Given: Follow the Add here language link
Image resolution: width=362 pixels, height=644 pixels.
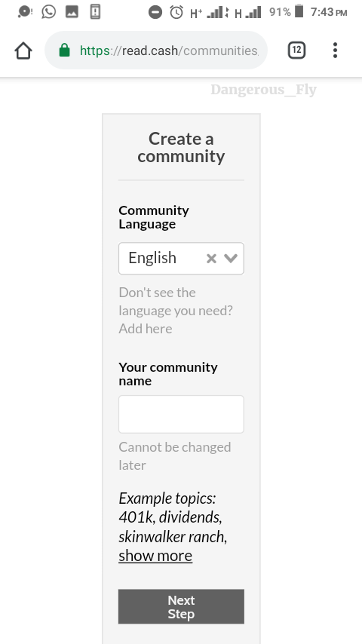Looking at the screenshot, I should coord(146,329).
